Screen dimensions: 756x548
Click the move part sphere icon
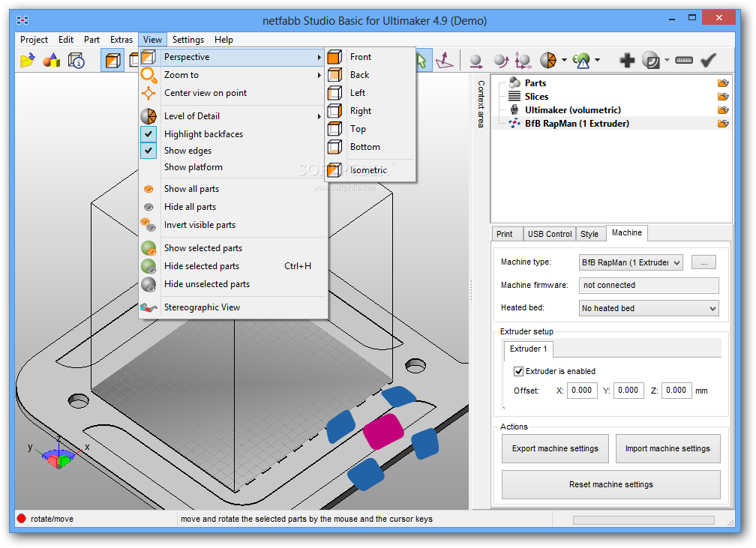475,61
